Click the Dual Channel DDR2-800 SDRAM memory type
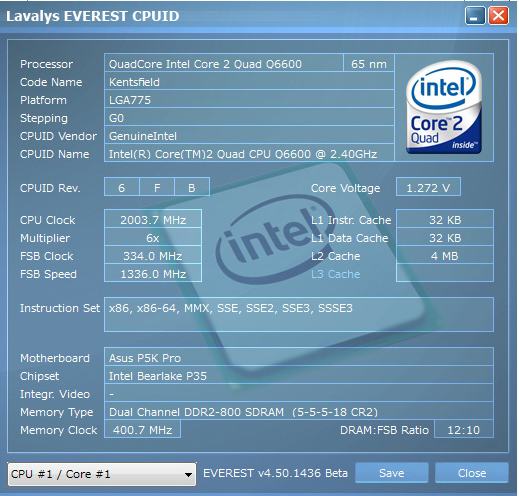519x496 pixels. coord(299,412)
